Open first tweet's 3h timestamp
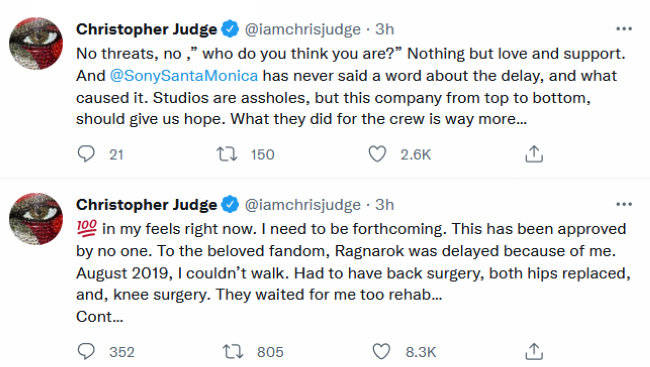This screenshot has height=367, width=650. 384,29
